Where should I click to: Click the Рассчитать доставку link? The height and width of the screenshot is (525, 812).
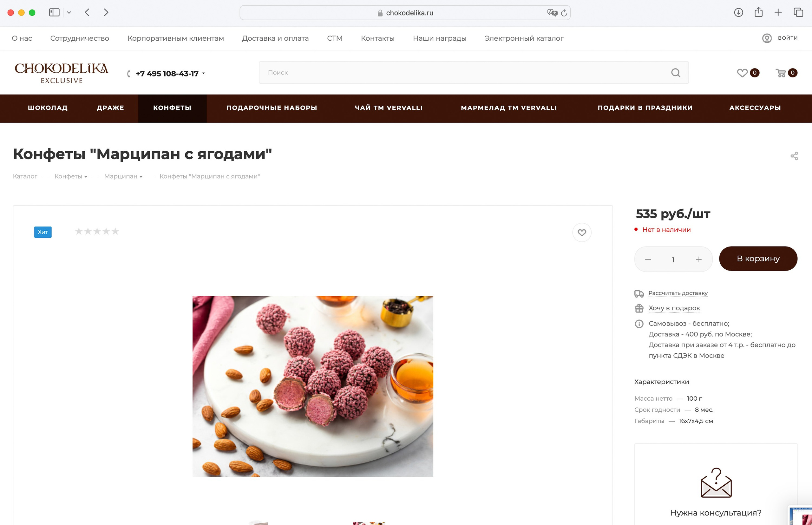678,293
